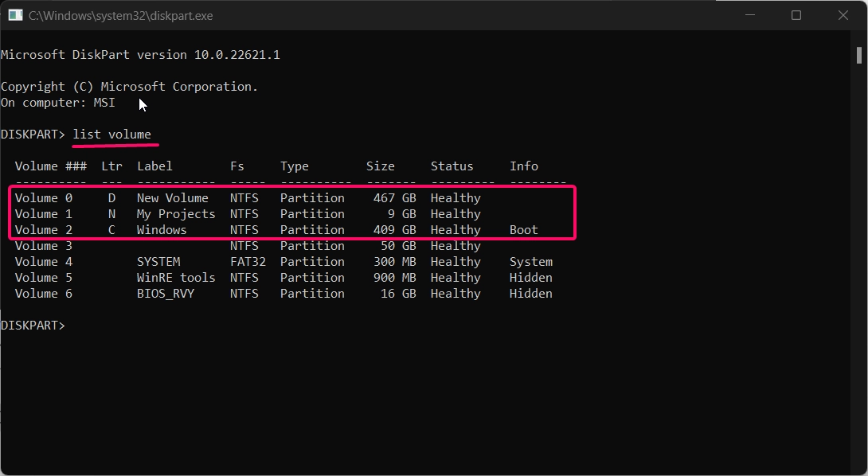Click drive letter D of Volume 0
The height and width of the screenshot is (476, 868).
pos(111,198)
